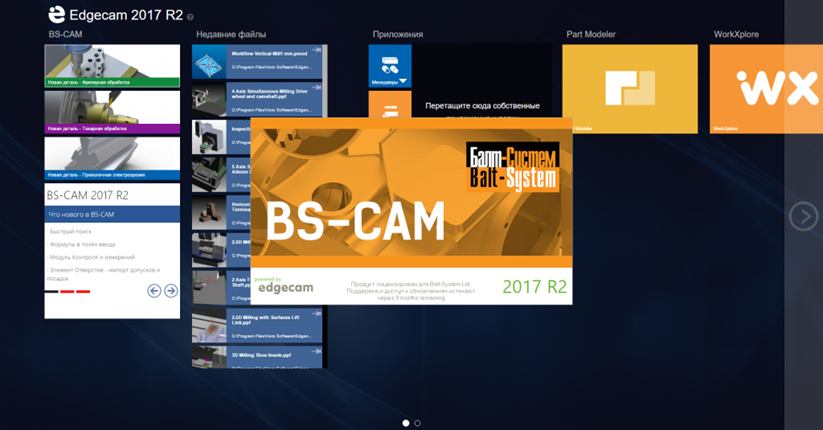Viewport: 823px width, 430px height.
Task: Click the Модуль Контроля и измерений item
Action: [x=91, y=257]
